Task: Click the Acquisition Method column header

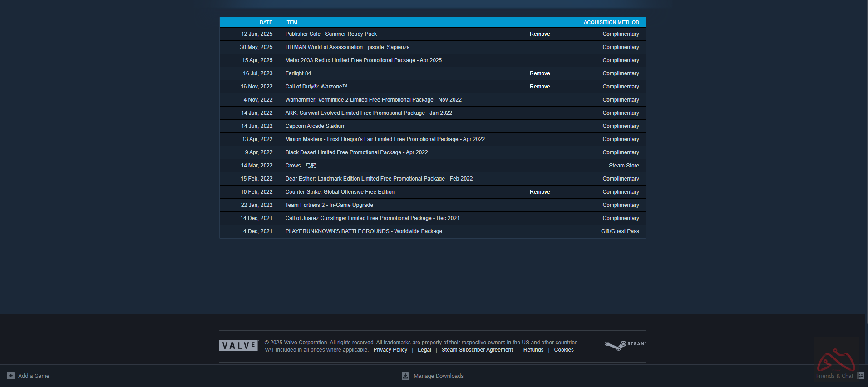Action: (611, 22)
